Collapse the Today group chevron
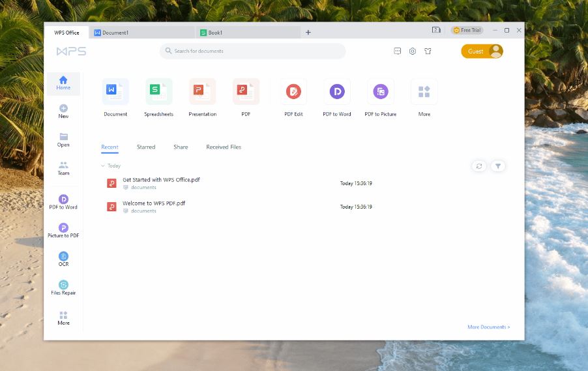The height and width of the screenshot is (371, 588). point(103,166)
